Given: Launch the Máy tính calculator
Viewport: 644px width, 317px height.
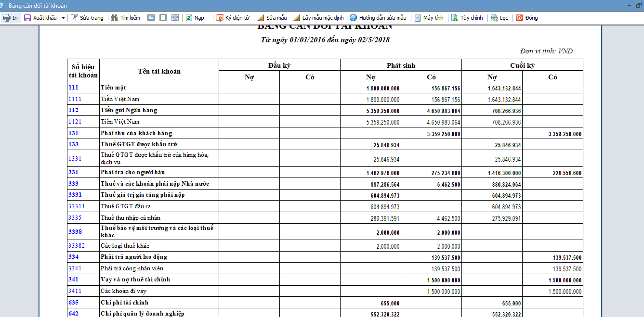Looking at the screenshot, I should [x=429, y=18].
